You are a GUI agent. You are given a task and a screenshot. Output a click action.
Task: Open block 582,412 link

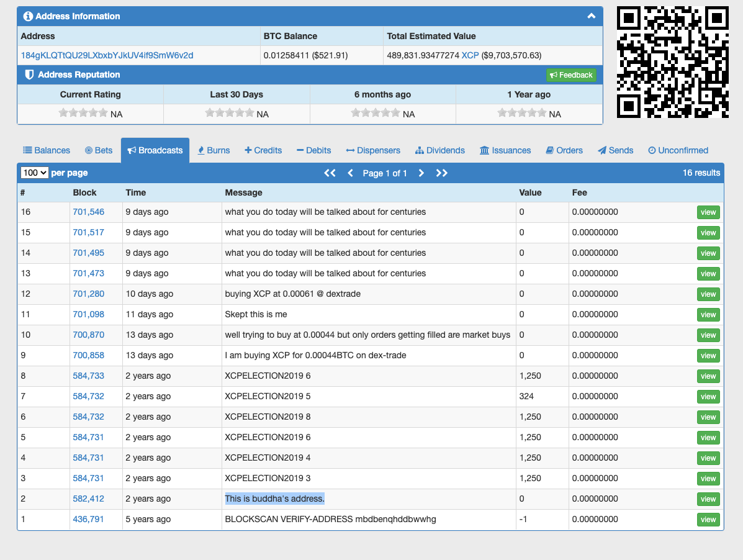(x=88, y=499)
